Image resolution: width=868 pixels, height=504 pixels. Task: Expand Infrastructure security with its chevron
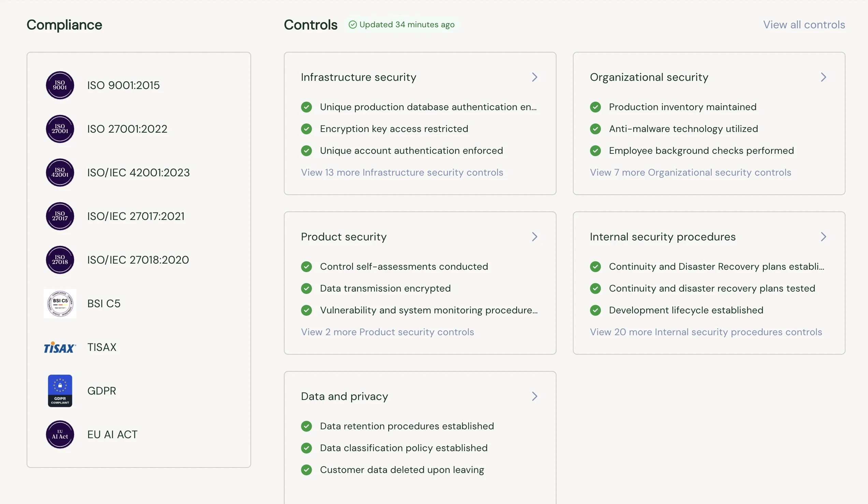[534, 77]
